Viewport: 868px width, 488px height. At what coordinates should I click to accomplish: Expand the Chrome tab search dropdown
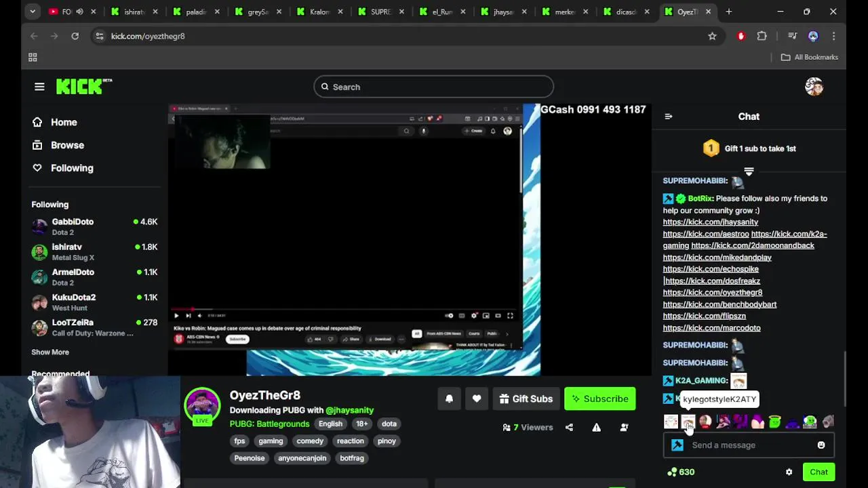tap(32, 12)
